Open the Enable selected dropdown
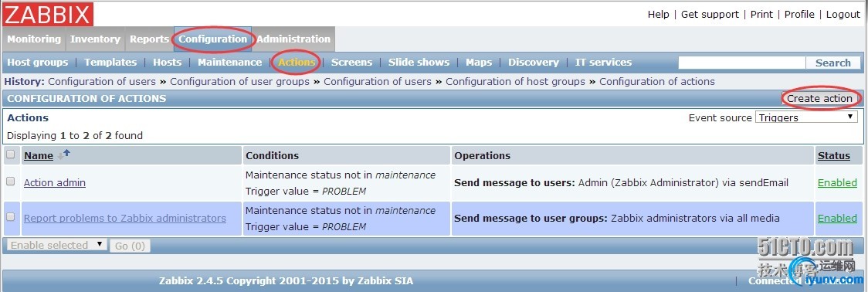The height and width of the screenshot is (292, 868). click(56, 245)
